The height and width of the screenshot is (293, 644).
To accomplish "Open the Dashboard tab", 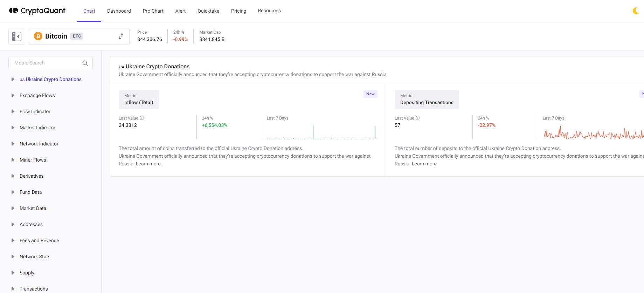I will point(119,11).
